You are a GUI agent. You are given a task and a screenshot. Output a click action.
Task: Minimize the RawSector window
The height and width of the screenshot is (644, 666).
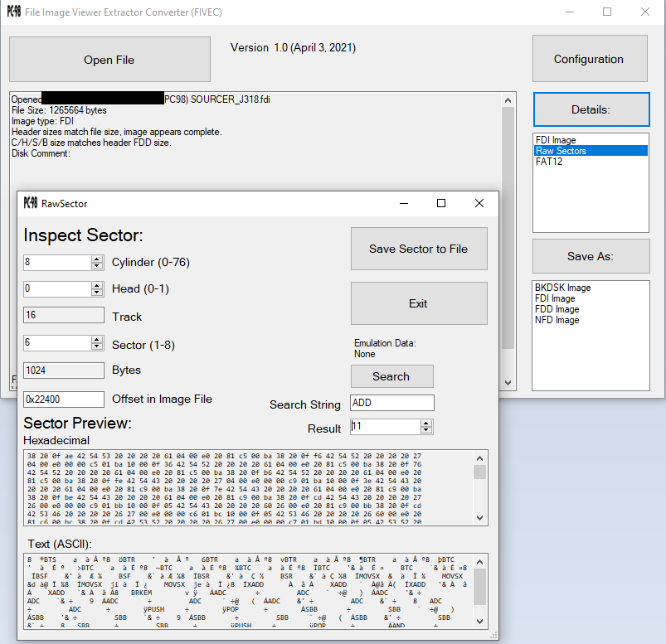coord(404,203)
